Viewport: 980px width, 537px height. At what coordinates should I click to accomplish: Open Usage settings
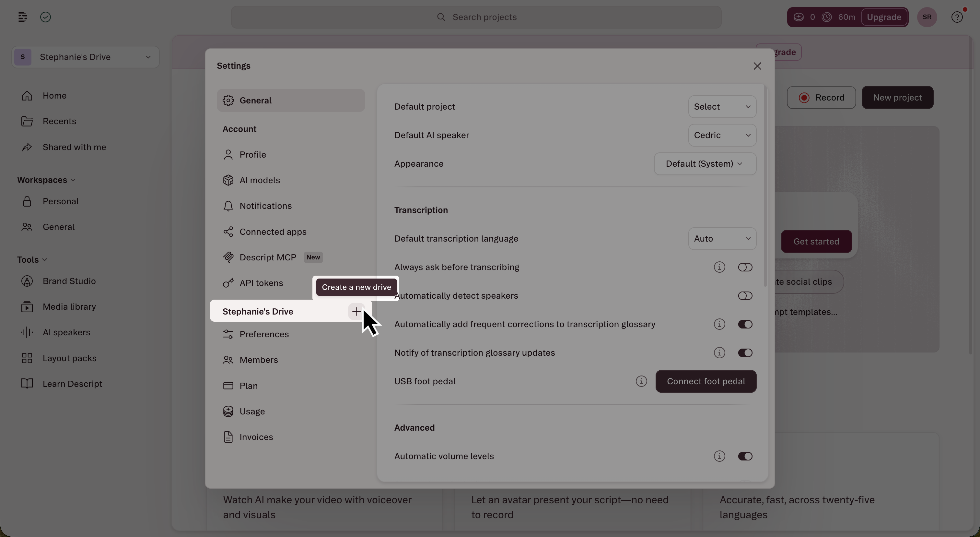click(x=291, y=412)
